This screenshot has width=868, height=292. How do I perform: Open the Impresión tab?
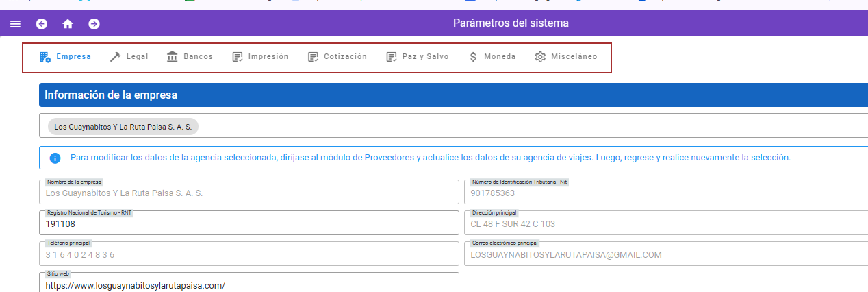260,57
